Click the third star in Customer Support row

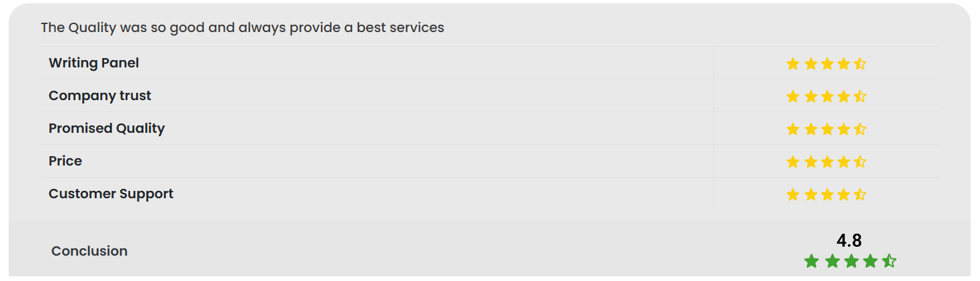(x=827, y=194)
